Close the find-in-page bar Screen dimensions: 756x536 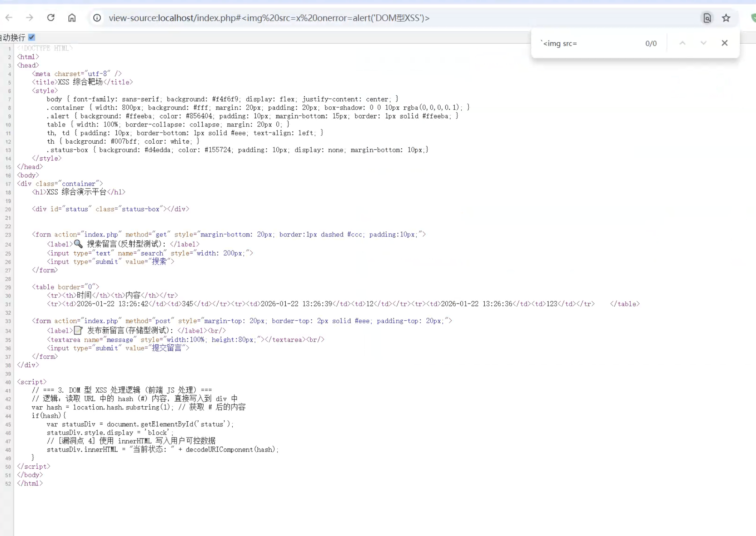coord(724,43)
